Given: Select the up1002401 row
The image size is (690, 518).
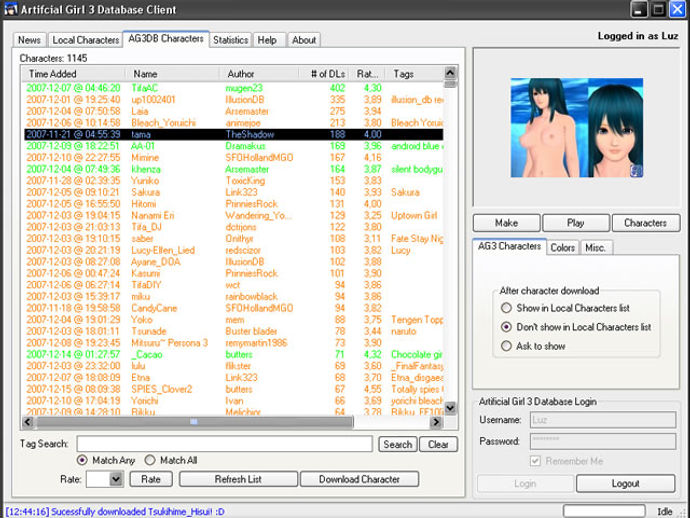Looking at the screenshot, I should 233,99.
